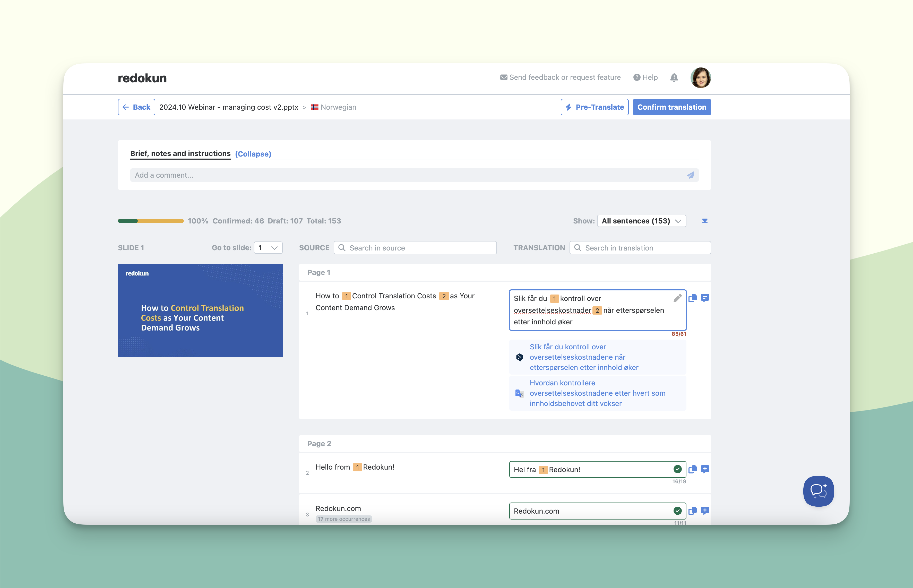Copy source to translation for segment 1
Screen dimensions: 913x588
tap(693, 298)
